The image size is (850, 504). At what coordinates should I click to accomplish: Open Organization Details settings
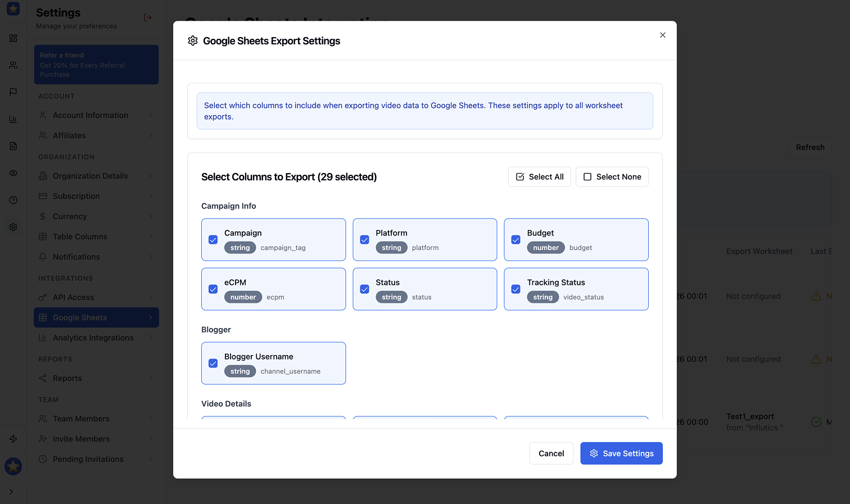96,176
